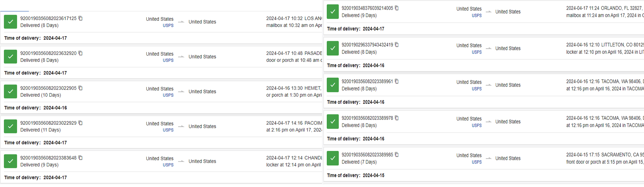Copy tracking number 9200190356082023383648
The image size is (644, 187).
coord(80,158)
